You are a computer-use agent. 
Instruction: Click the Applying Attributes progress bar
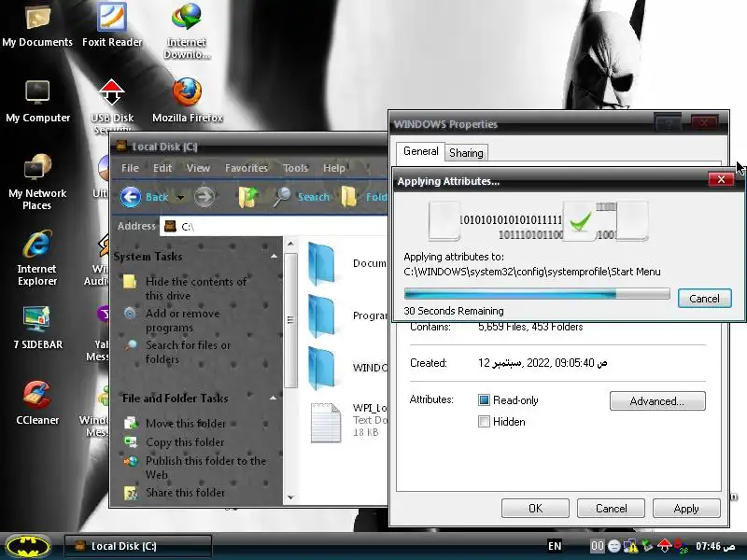537,293
